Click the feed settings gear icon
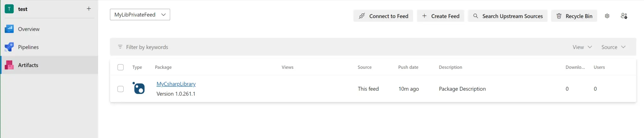 click(x=607, y=16)
